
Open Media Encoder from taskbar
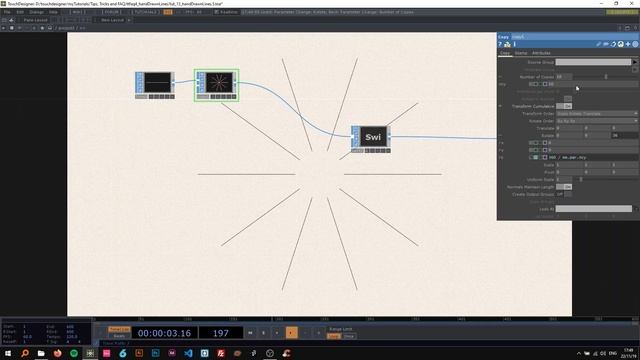pyautogui.click(x=172, y=353)
